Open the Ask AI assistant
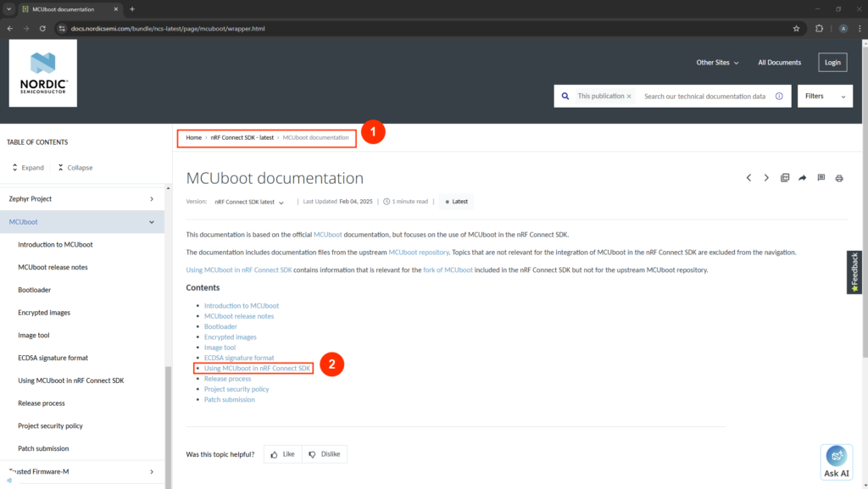This screenshot has height=489, width=868. [837, 462]
